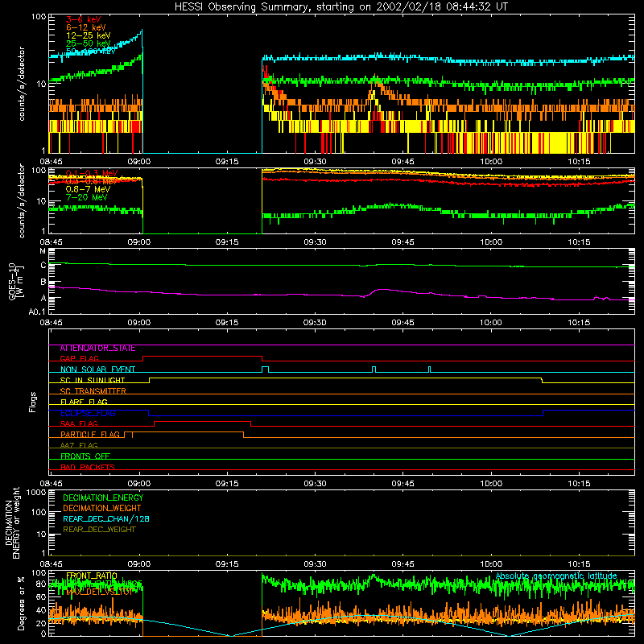Click the PARTICLE_FLAG label

(90, 435)
